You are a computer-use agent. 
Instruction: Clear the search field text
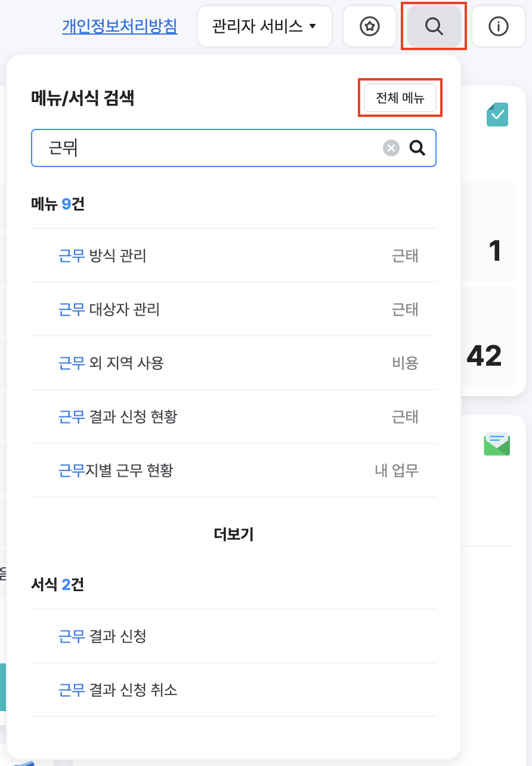pos(391,148)
